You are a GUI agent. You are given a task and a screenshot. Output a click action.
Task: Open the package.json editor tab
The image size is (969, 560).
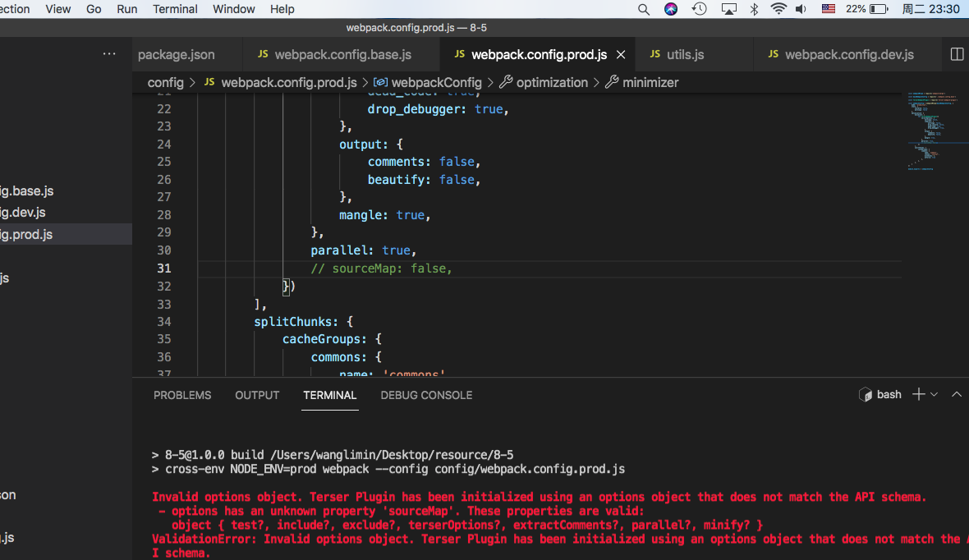(x=177, y=55)
